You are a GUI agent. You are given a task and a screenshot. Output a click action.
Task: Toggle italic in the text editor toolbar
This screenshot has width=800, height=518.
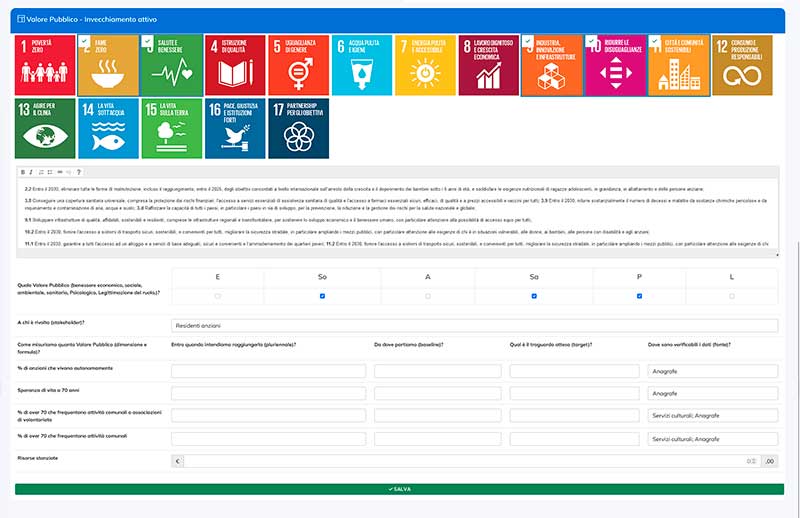[32, 172]
